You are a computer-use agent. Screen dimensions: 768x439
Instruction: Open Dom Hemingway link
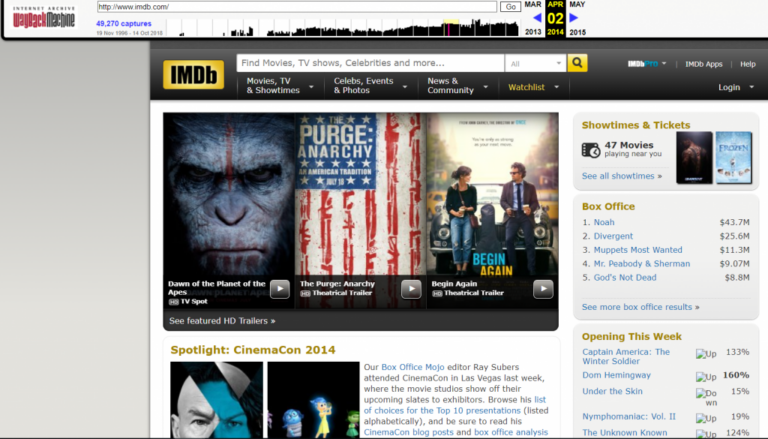pyautogui.click(x=616, y=375)
